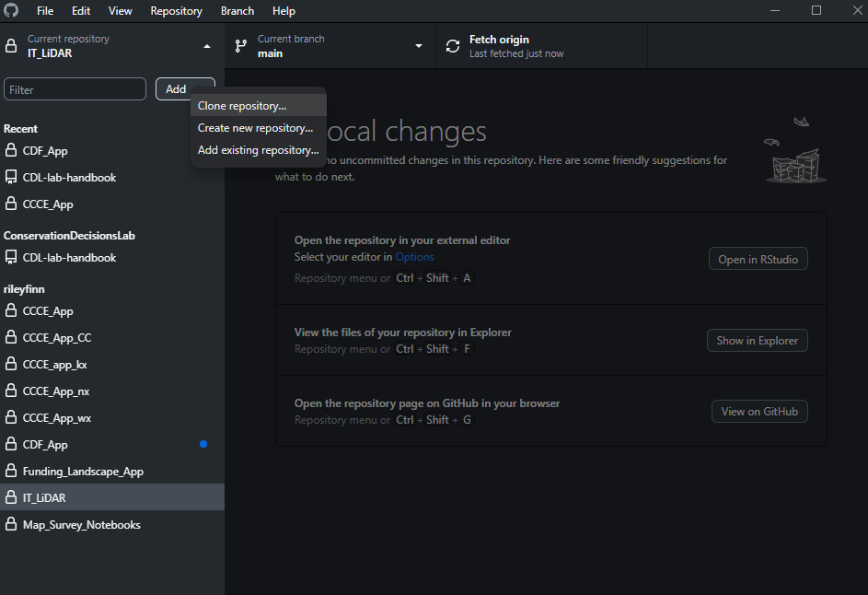Click the branch icon next to Current branch

tap(241, 46)
